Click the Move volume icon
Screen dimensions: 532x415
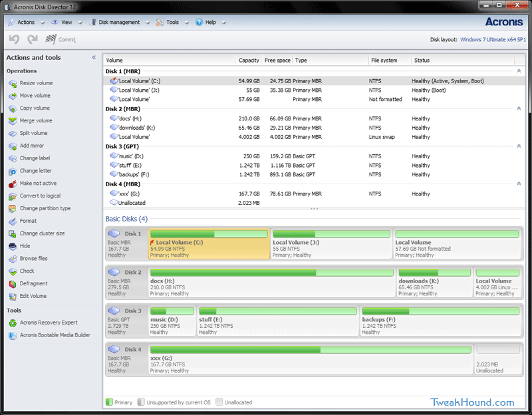13,96
